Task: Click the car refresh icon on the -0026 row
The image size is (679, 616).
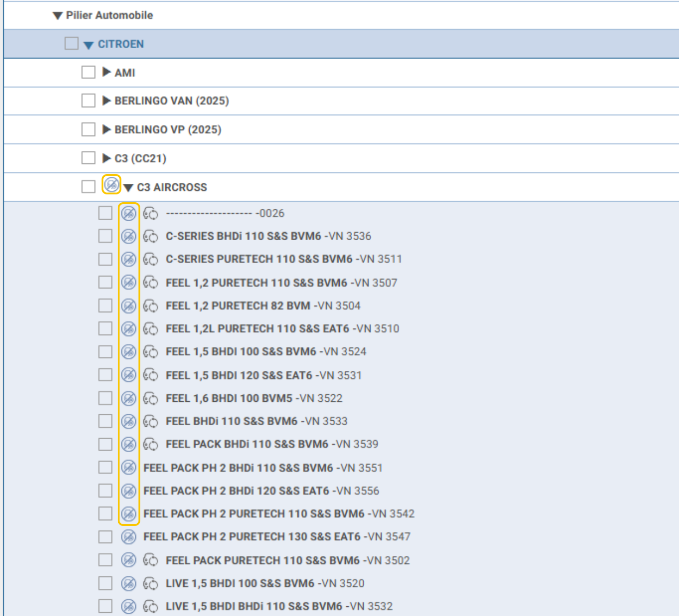Action: click(150, 213)
